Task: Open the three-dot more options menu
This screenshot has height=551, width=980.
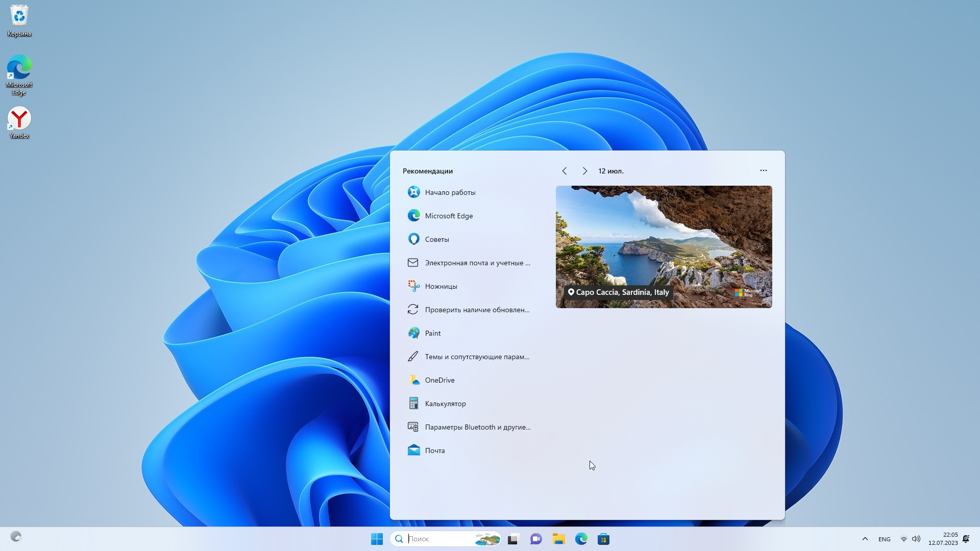Action: coord(763,170)
